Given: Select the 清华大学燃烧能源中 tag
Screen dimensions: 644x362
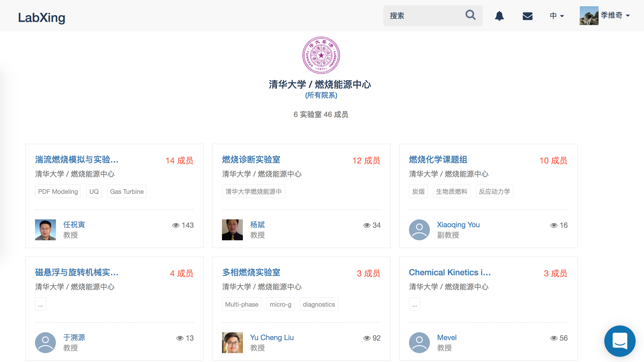Looking at the screenshot, I should pyautogui.click(x=254, y=191).
